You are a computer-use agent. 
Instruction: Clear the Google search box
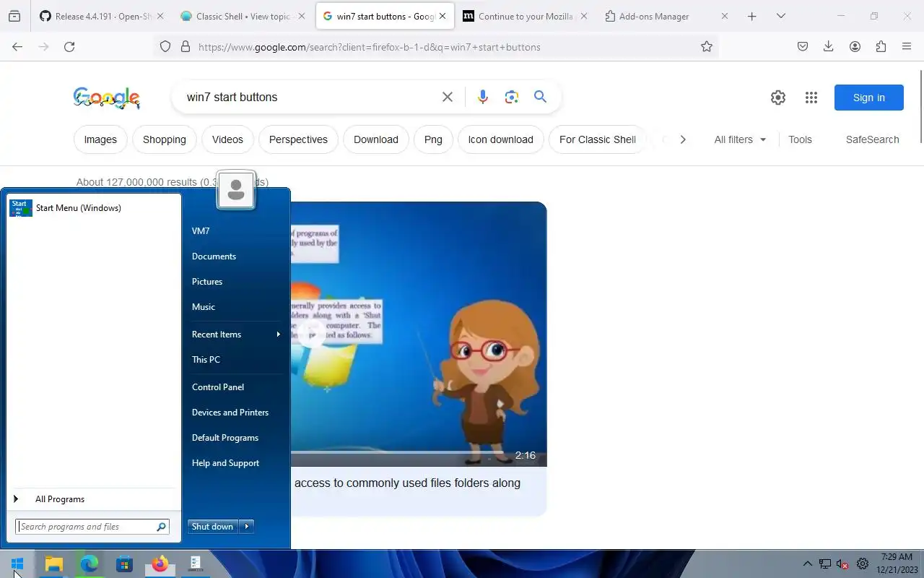tap(448, 97)
